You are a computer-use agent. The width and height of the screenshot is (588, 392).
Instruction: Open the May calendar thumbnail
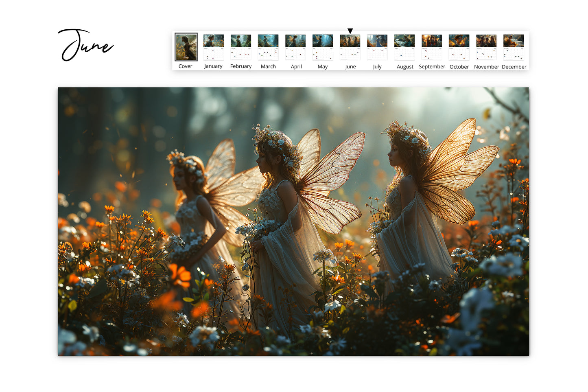coord(323,47)
